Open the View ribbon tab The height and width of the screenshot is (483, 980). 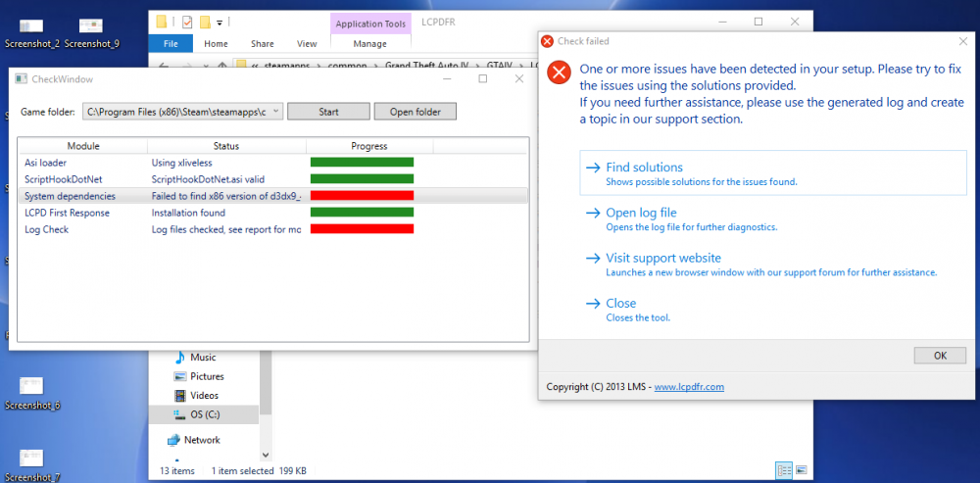coord(306,44)
